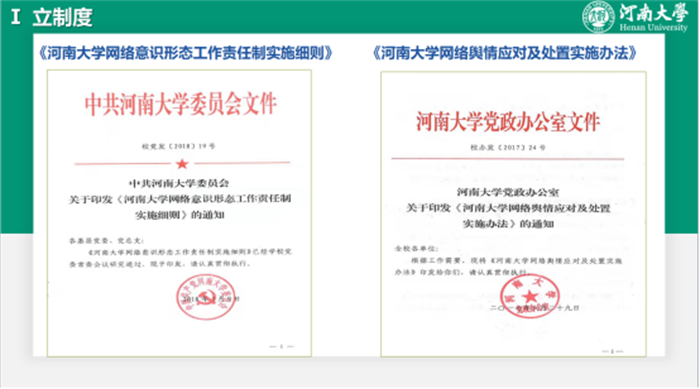The image size is (700, 389).
Task: Click the red star seal on right document
Action: [x=529, y=296]
